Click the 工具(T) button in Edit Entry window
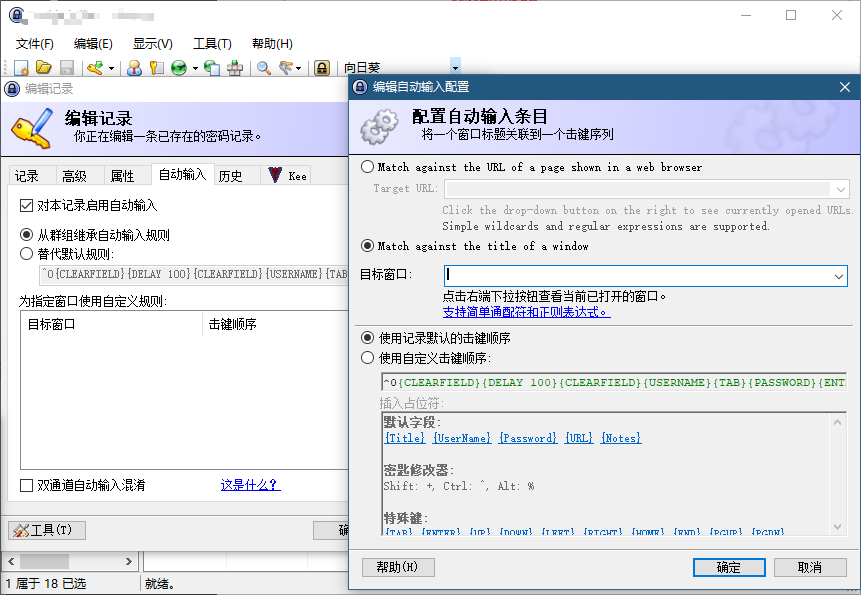861x595 pixels. coord(47,530)
